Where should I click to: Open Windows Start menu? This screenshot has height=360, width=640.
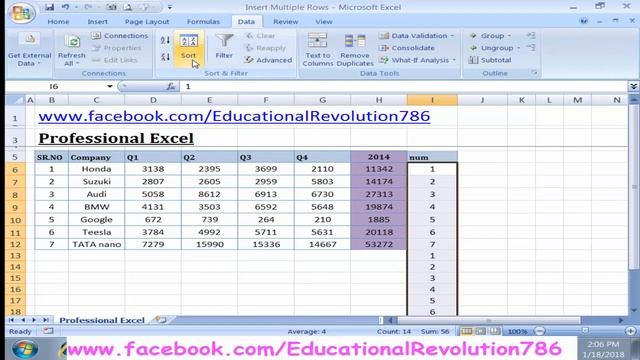[x=24, y=349]
